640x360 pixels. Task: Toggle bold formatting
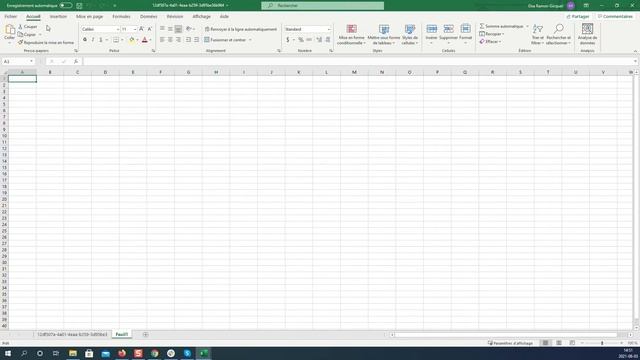click(x=85, y=40)
